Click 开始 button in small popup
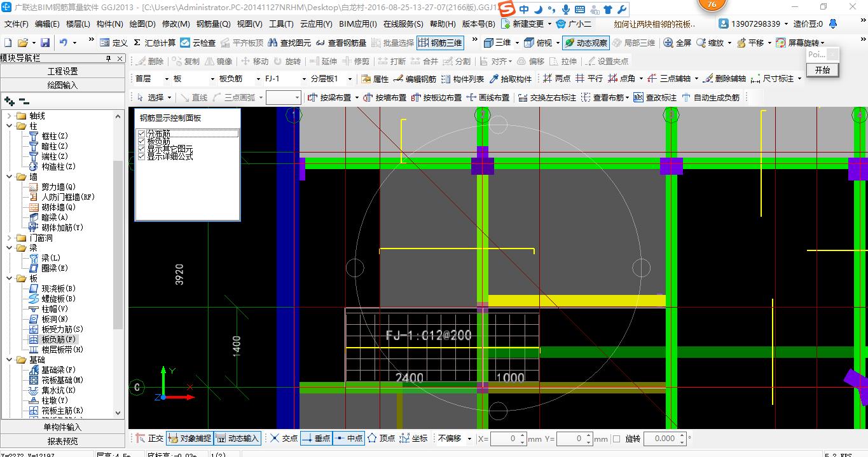Viewport: 868px width, 457px height. [822, 70]
